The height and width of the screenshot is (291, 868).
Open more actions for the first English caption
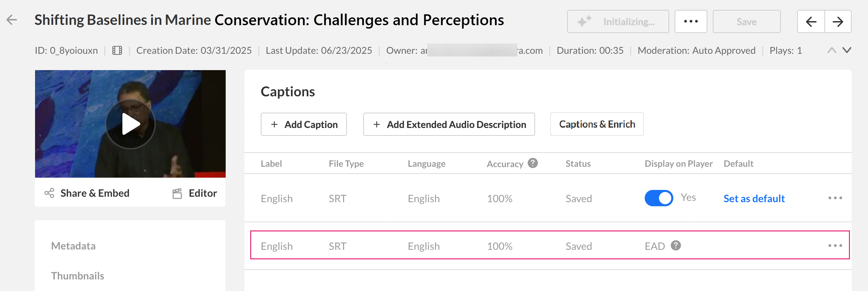[835, 198]
